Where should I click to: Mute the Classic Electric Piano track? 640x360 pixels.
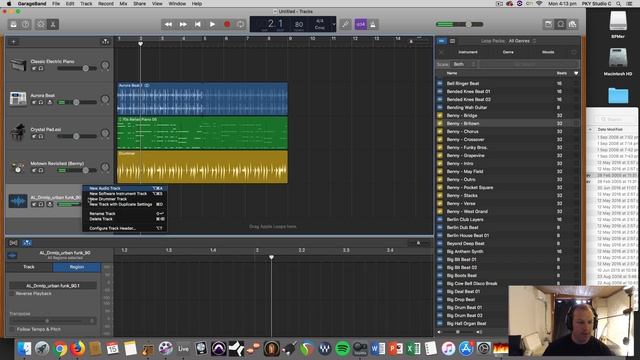[34, 68]
